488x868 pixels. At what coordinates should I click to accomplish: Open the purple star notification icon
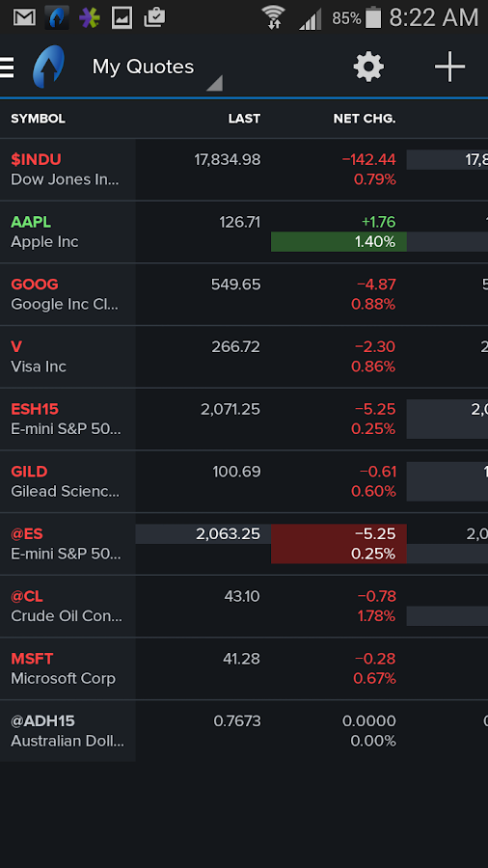click(89, 17)
